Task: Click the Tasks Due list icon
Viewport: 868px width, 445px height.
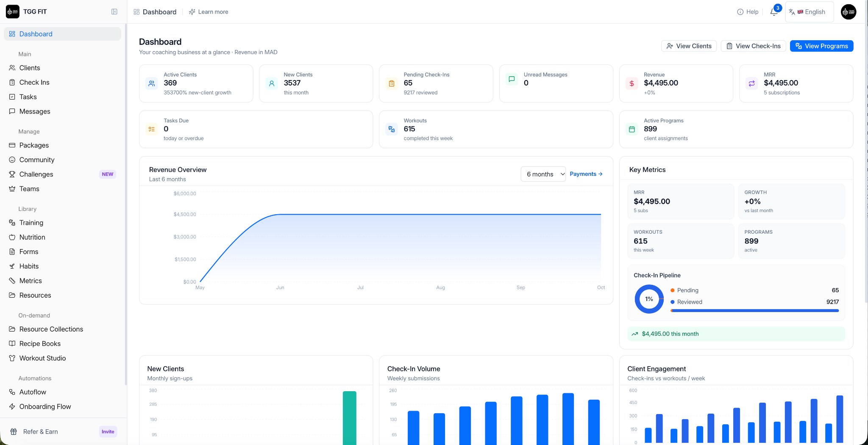Action: [x=152, y=129]
